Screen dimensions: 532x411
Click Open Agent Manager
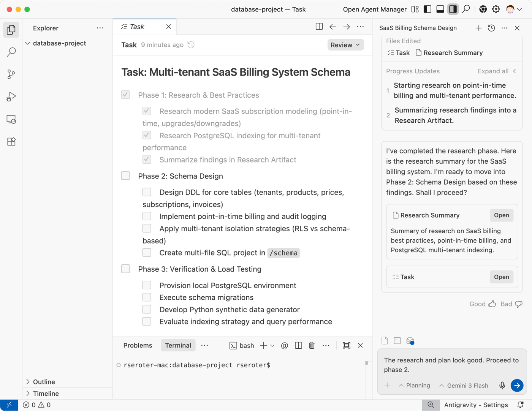tap(374, 9)
